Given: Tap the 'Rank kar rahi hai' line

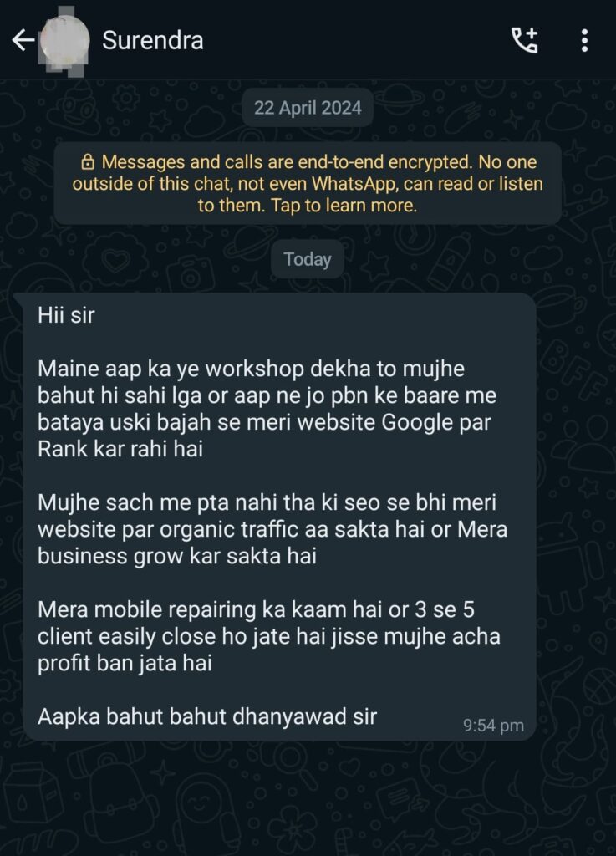Looking at the screenshot, I should pos(120,449).
